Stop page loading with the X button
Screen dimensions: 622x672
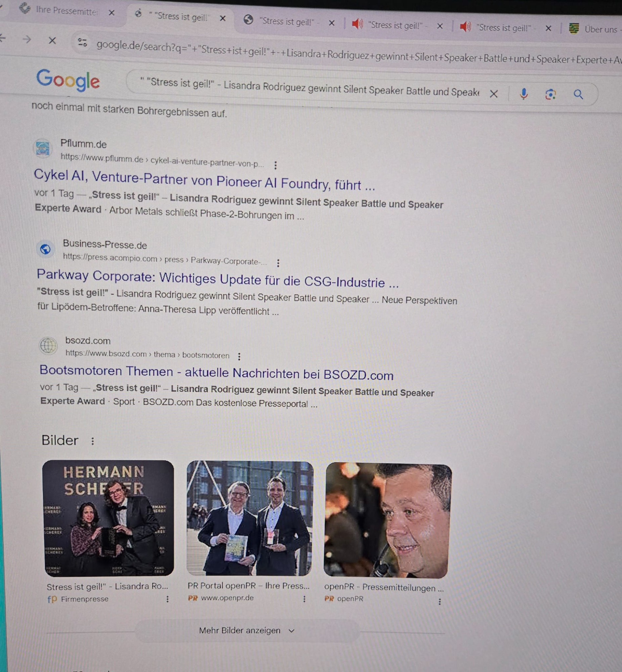tap(52, 41)
